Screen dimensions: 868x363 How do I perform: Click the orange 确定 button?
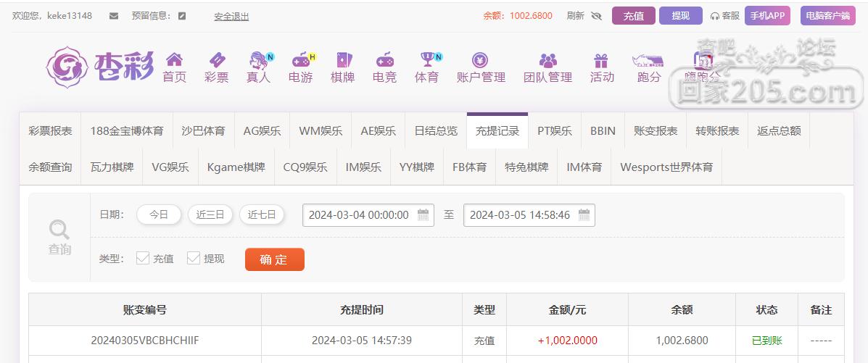275,259
